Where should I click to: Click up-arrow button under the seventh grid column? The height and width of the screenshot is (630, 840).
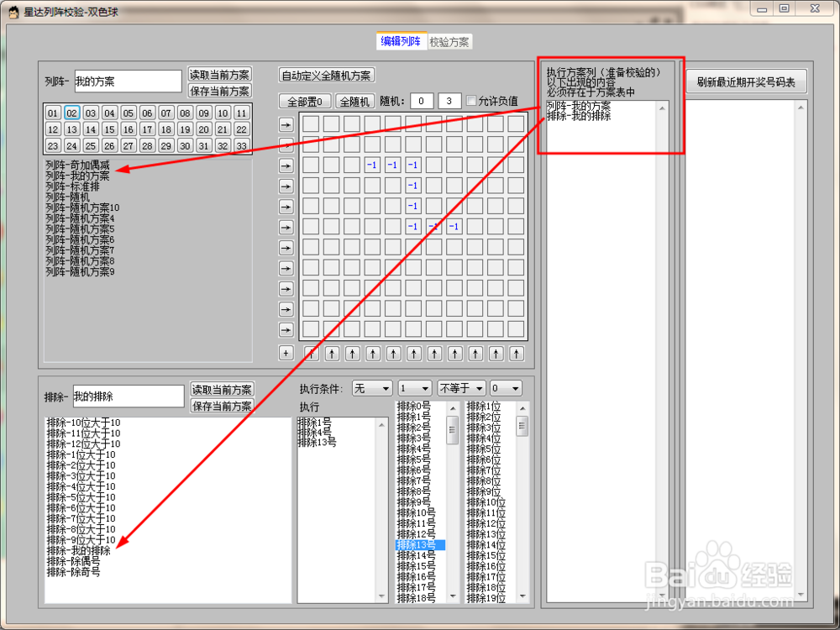pos(434,354)
